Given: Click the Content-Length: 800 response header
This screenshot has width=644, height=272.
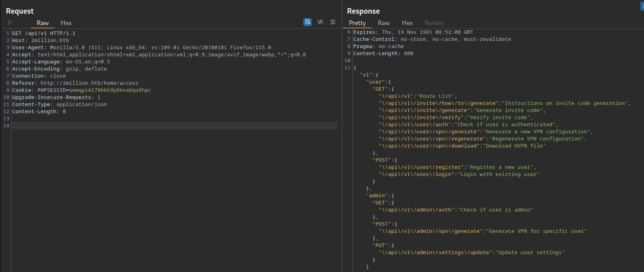Looking at the screenshot, I should [x=383, y=53].
